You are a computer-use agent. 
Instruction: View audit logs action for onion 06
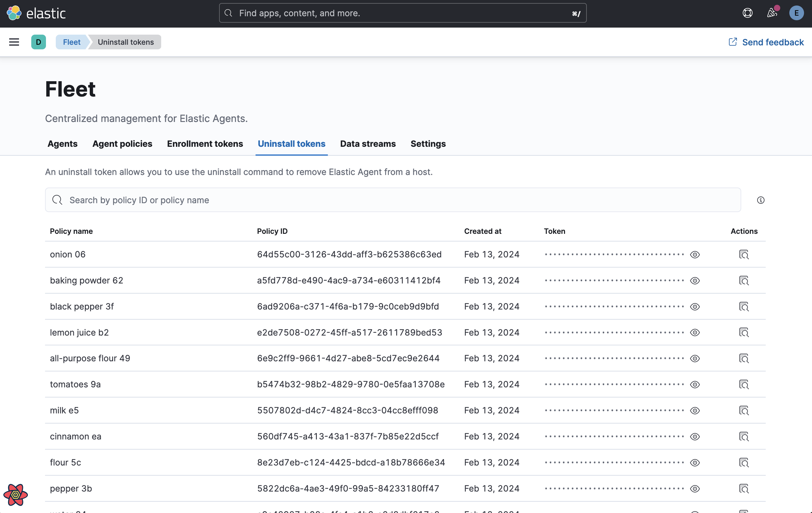click(x=744, y=254)
